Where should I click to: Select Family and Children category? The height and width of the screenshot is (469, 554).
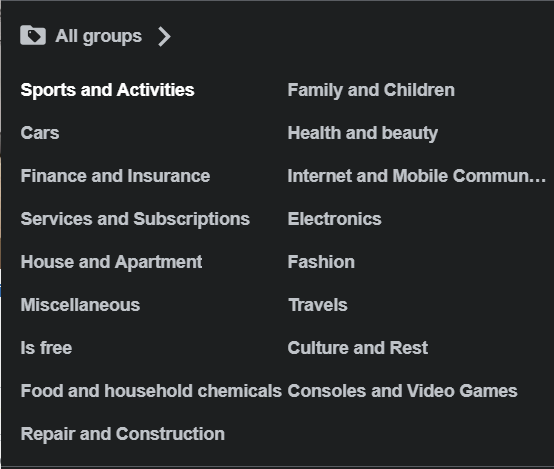click(371, 90)
